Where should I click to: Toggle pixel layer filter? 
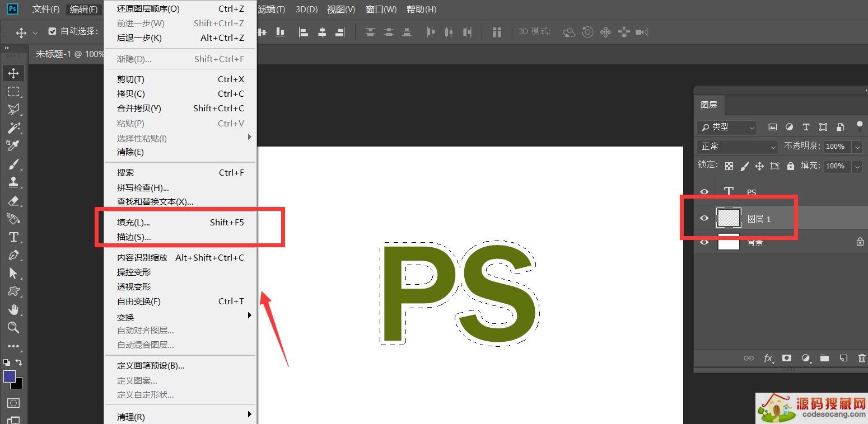coord(773,127)
